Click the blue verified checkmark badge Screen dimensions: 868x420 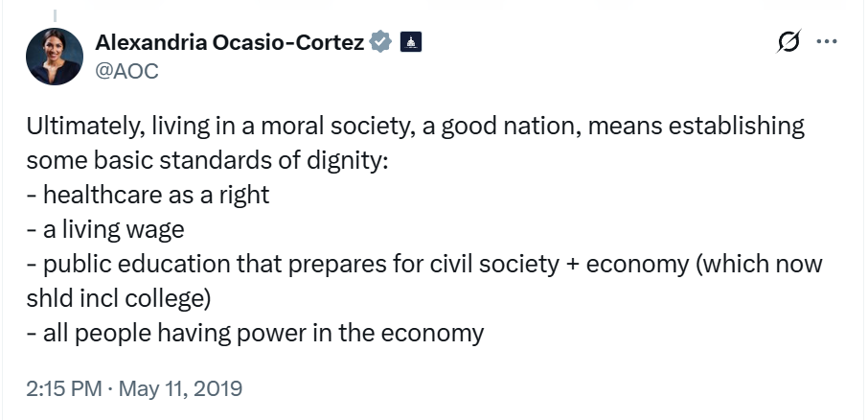(380, 41)
